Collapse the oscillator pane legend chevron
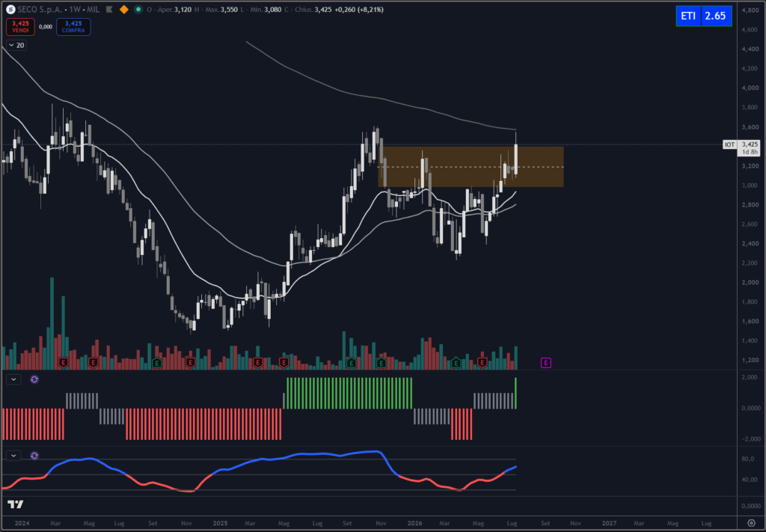 point(13,455)
